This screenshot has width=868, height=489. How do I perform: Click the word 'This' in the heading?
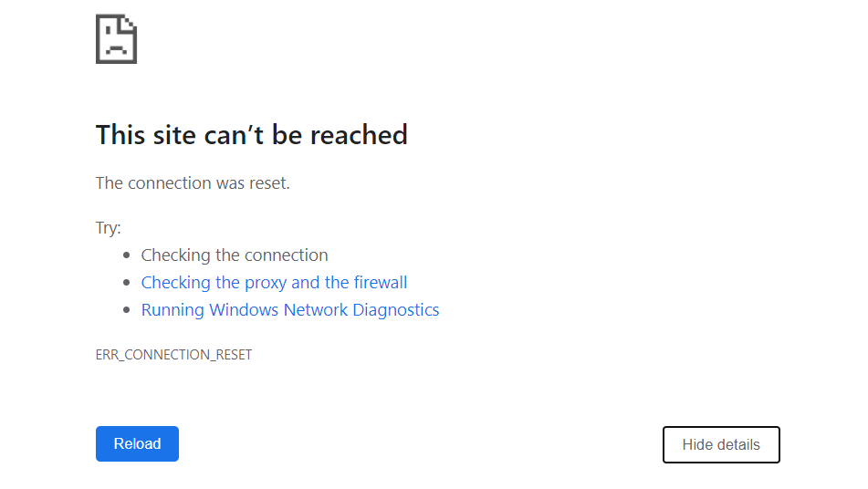coord(120,135)
